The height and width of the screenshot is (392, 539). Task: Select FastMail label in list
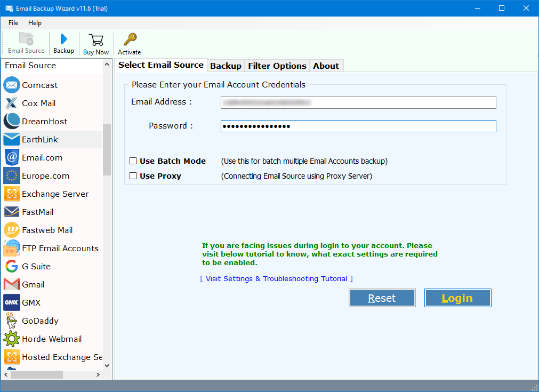(x=38, y=212)
